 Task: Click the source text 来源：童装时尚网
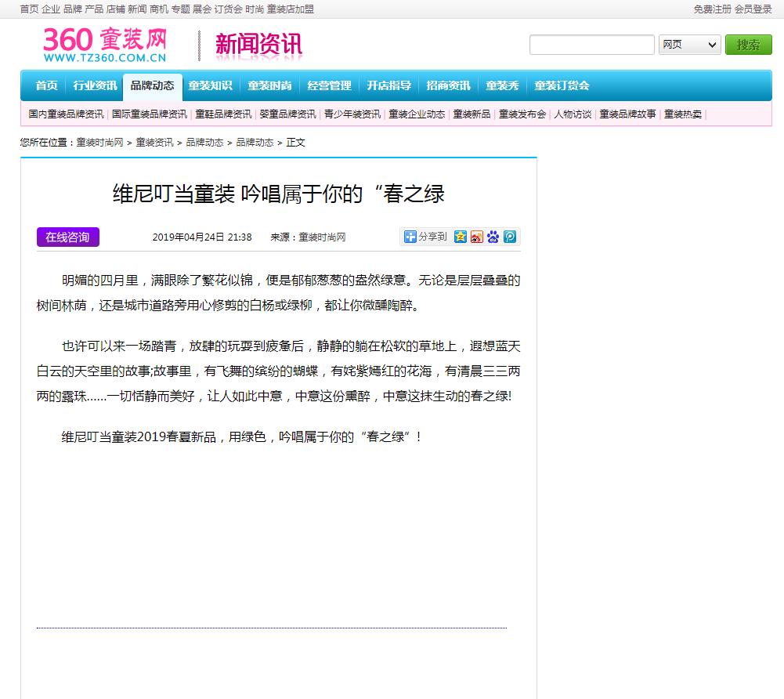click(308, 237)
